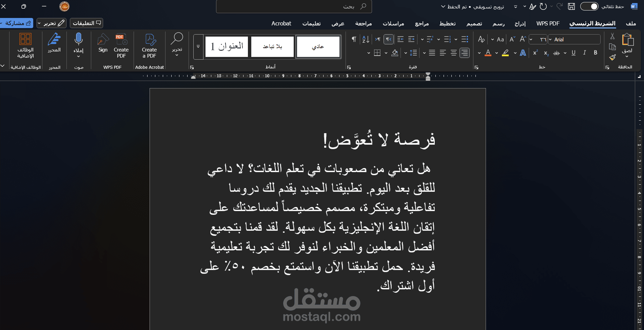
Task: Toggle Superscript (x²) formatting
Action: click(x=535, y=53)
